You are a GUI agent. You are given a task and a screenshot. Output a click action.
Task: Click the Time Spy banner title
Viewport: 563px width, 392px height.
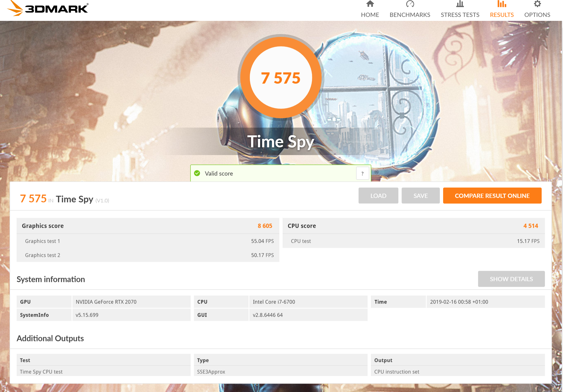[x=281, y=141]
